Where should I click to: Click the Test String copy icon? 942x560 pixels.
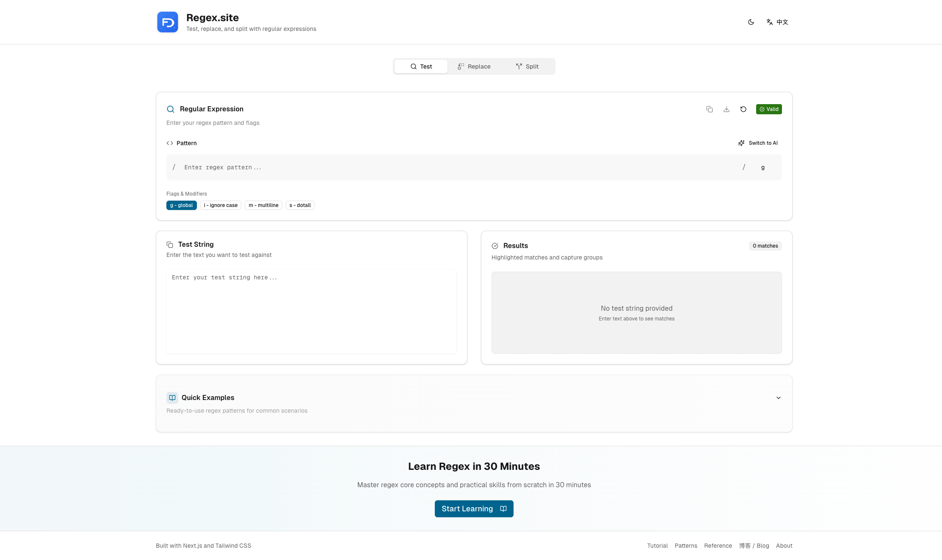[x=170, y=245]
